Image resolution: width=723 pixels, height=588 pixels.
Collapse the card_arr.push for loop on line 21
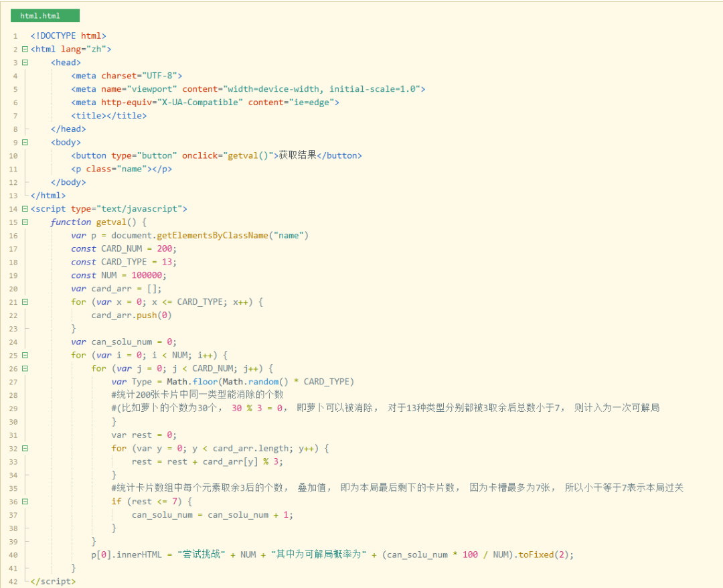click(x=25, y=302)
